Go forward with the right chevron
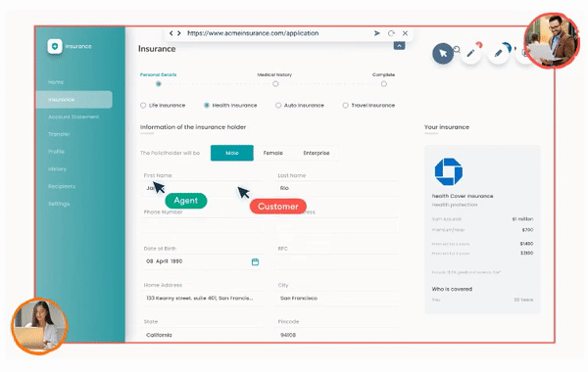 point(179,33)
